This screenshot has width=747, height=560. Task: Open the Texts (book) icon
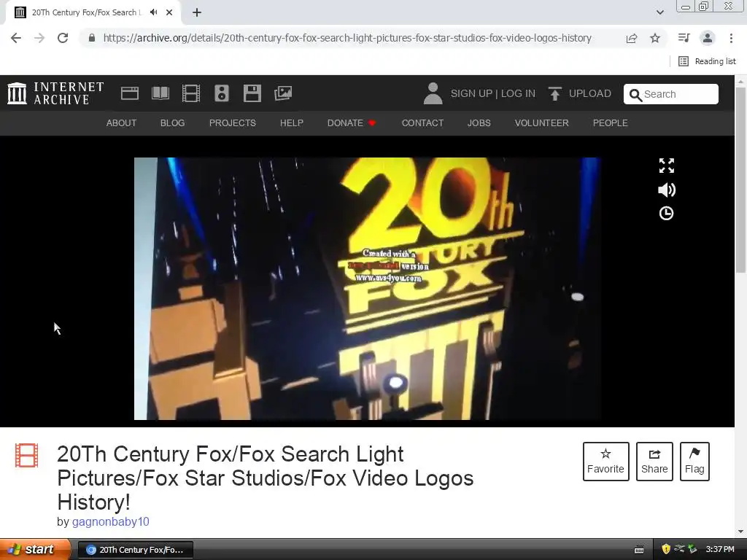(x=160, y=93)
